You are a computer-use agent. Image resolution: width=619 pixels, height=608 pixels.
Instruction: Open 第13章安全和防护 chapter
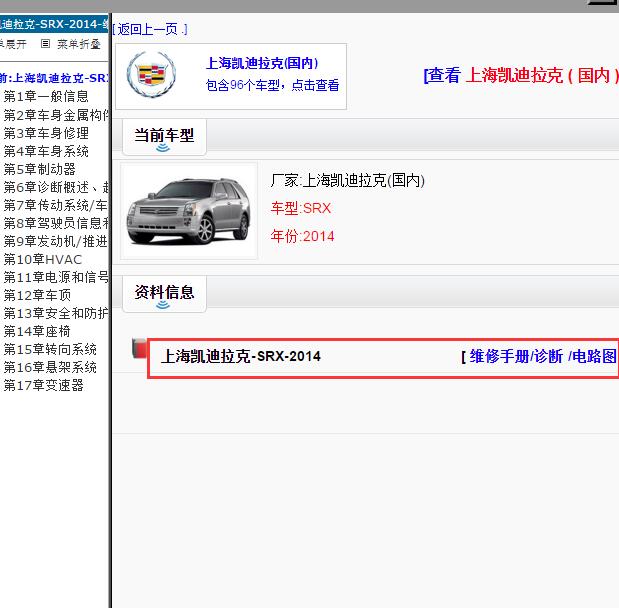tap(56, 313)
